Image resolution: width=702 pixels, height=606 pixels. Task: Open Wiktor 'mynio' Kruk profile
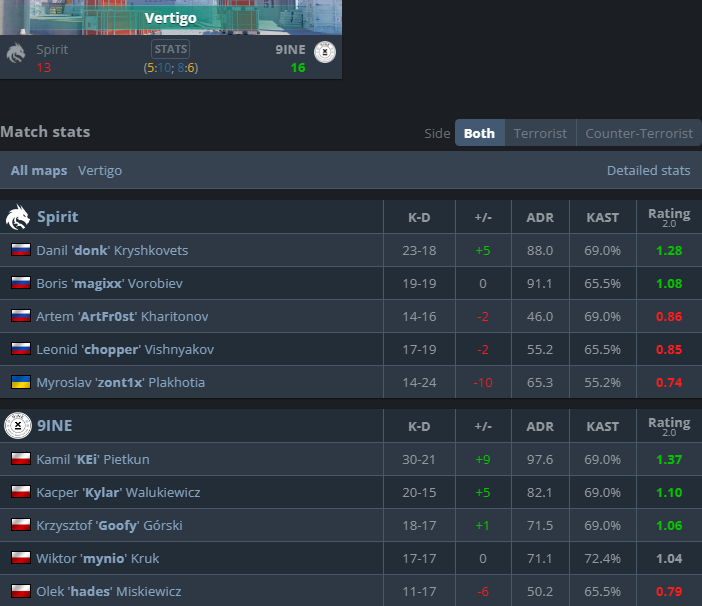pos(98,559)
